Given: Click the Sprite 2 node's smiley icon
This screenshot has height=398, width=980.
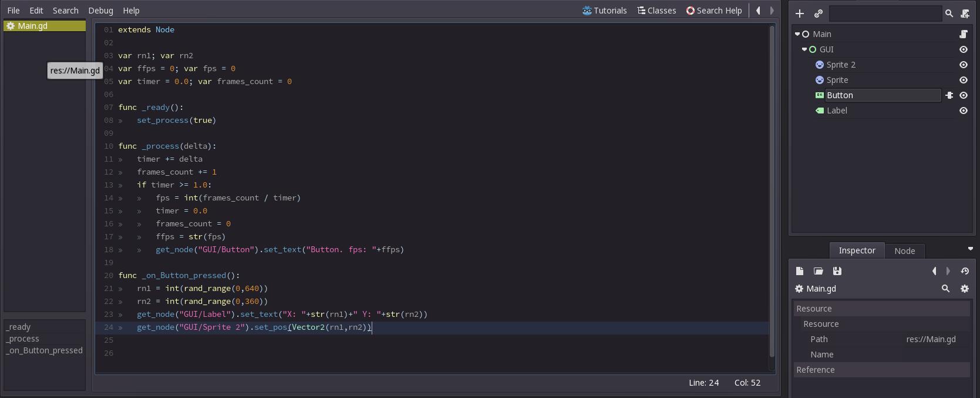Looking at the screenshot, I should (x=820, y=65).
